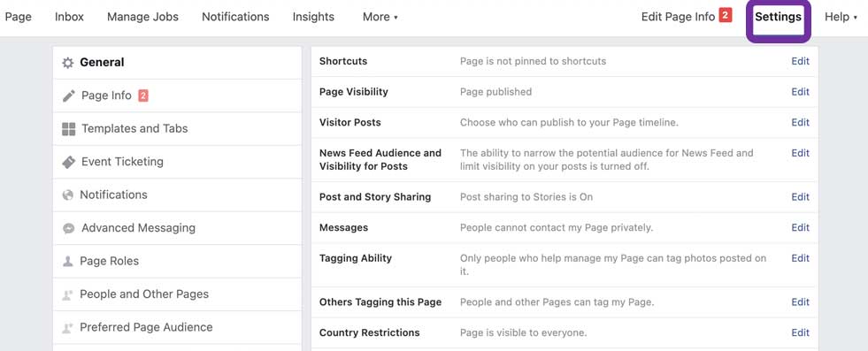Click the Event Ticketing ticket icon

pyautogui.click(x=69, y=162)
